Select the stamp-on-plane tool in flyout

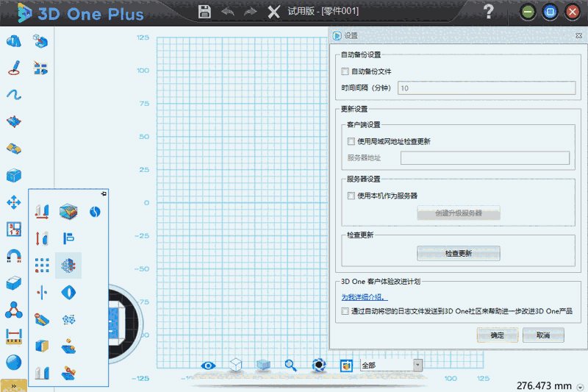tap(68, 346)
